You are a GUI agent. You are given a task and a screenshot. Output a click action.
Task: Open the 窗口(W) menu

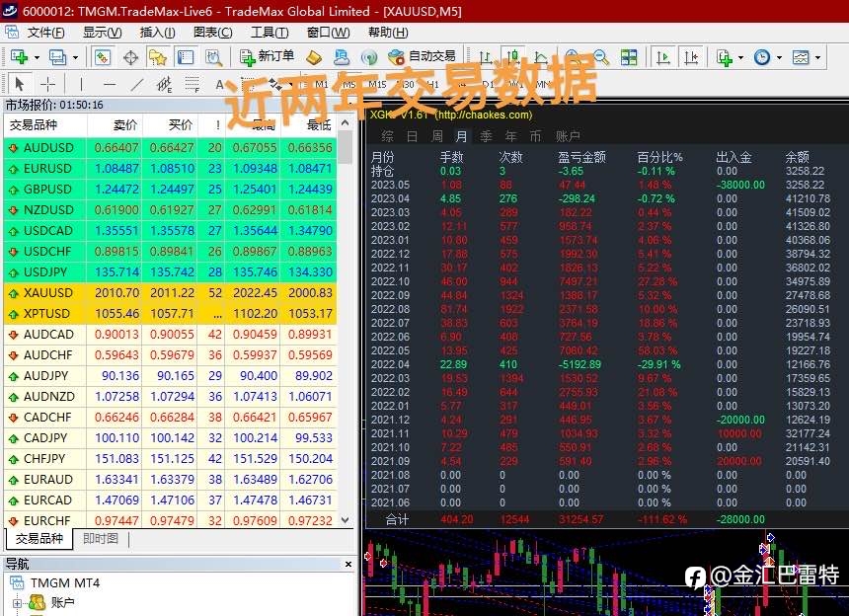[x=328, y=33]
